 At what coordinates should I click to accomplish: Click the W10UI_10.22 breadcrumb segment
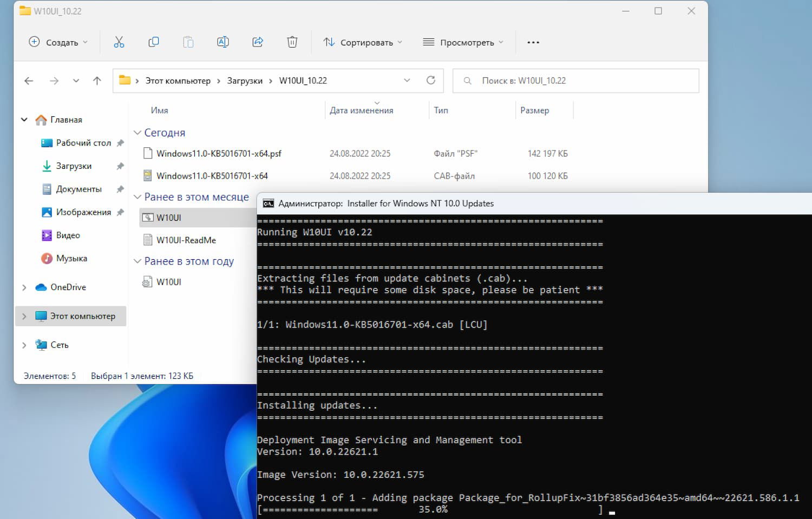point(303,81)
